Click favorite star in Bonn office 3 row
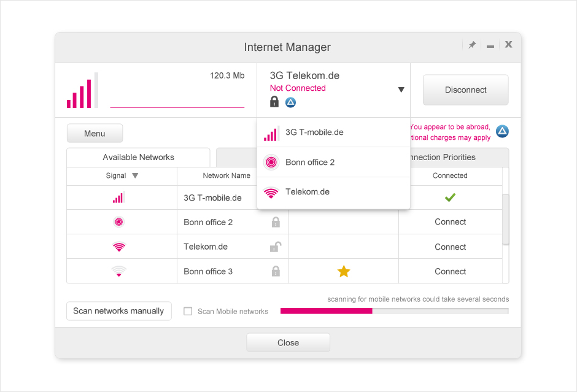 (x=344, y=271)
